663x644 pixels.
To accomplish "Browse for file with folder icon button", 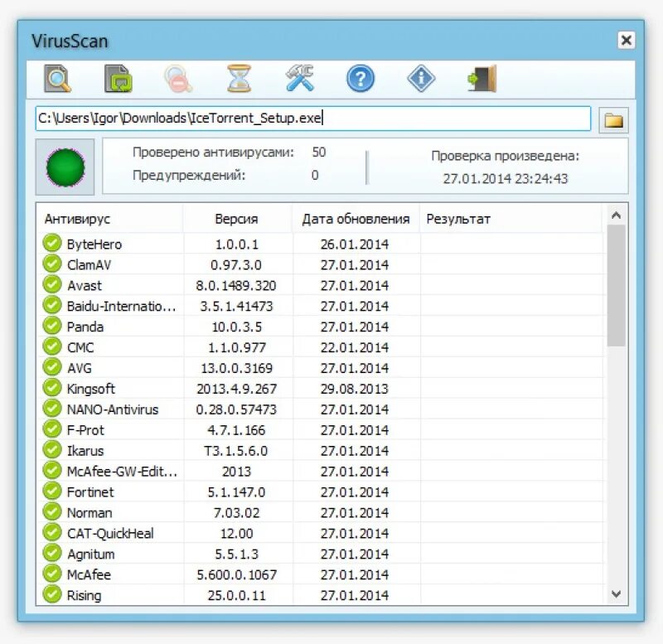I will point(613,120).
